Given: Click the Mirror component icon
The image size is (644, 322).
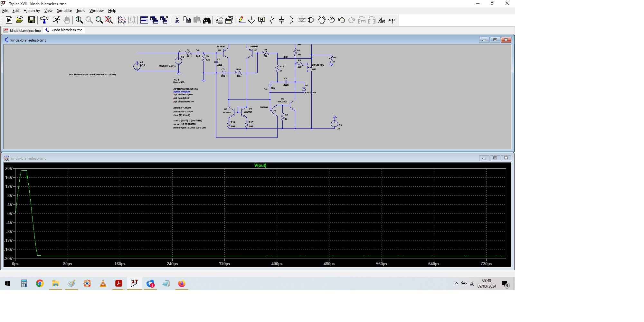Looking at the screenshot, I should [372, 20].
